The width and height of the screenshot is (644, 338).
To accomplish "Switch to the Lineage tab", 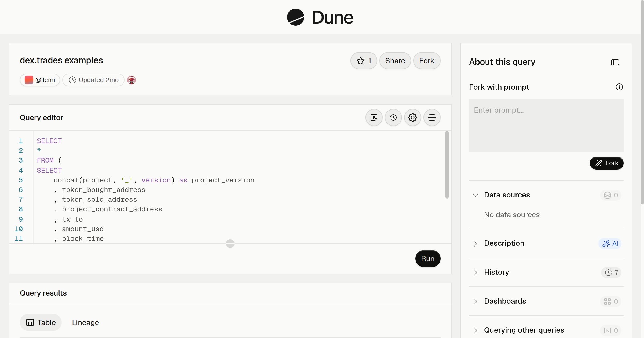I will click(85, 322).
